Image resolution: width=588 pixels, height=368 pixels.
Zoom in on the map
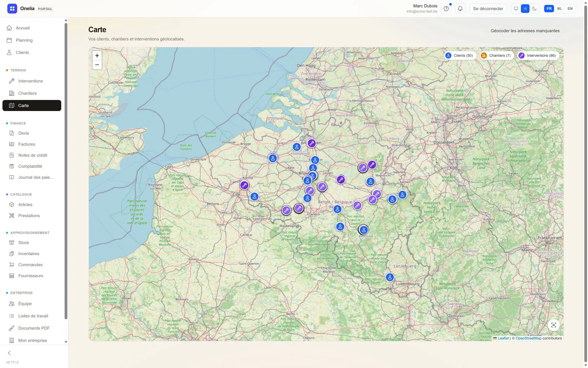(x=97, y=56)
